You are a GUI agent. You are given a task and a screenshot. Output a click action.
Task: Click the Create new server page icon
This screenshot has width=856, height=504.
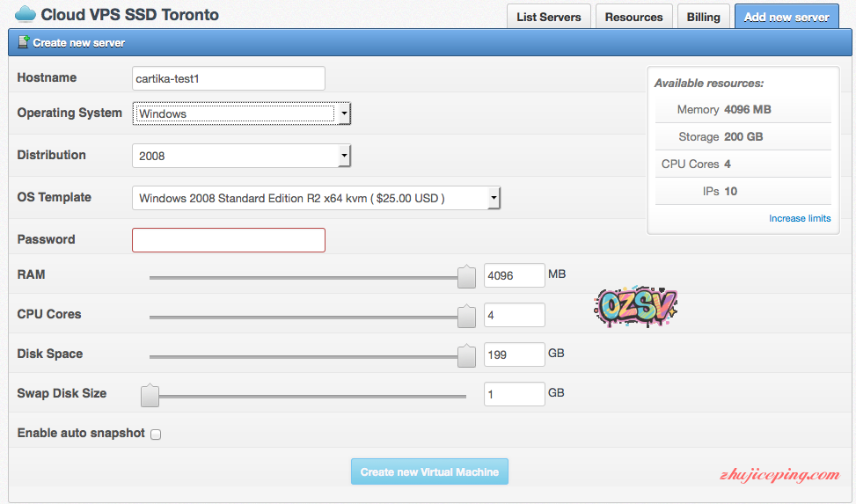pos(23,42)
